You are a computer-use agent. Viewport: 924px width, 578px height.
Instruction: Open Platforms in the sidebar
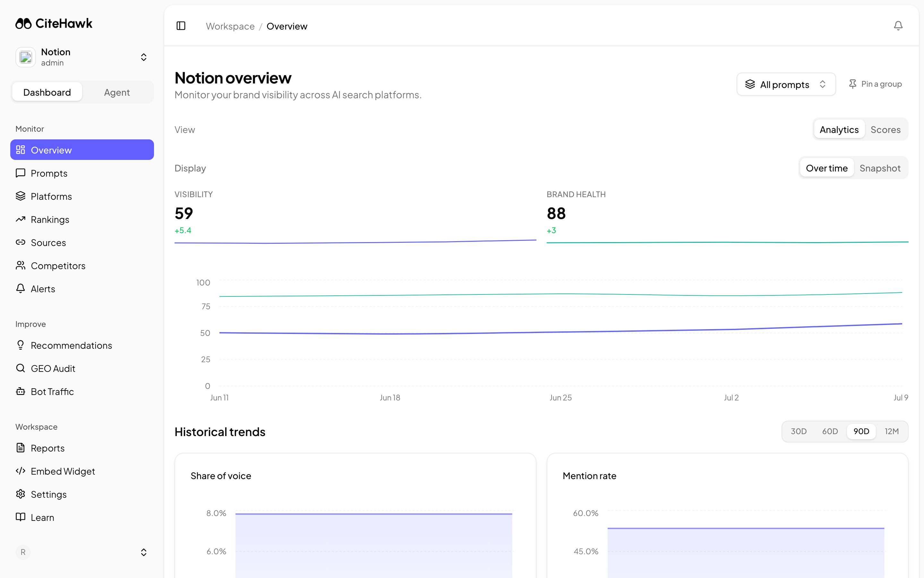(x=82, y=196)
